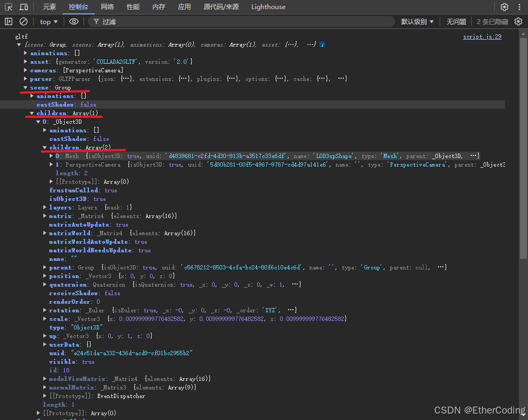The height and width of the screenshot is (420, 528).
Task: Select the highlighted castShadow: false row
Action: click(252, 104)
